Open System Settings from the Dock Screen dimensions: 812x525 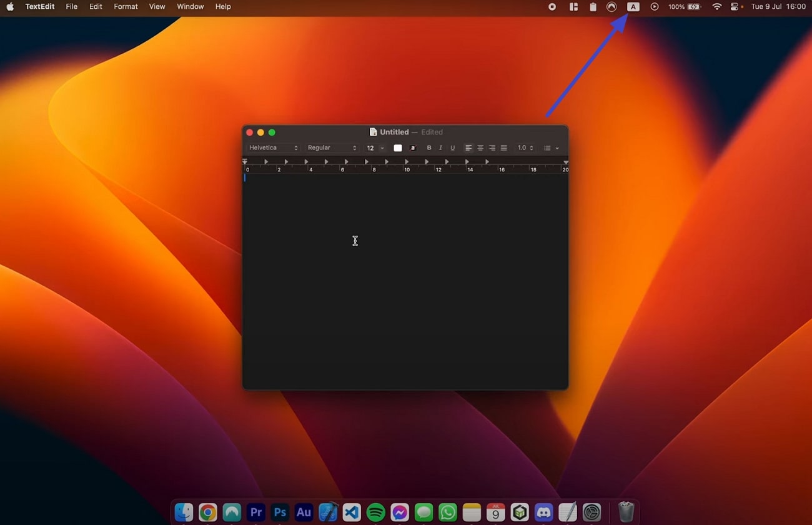pyautogui.click(x=592, y=512)
